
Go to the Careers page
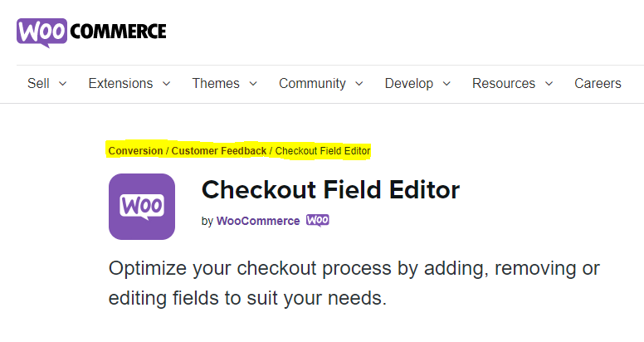click(598, 84)
